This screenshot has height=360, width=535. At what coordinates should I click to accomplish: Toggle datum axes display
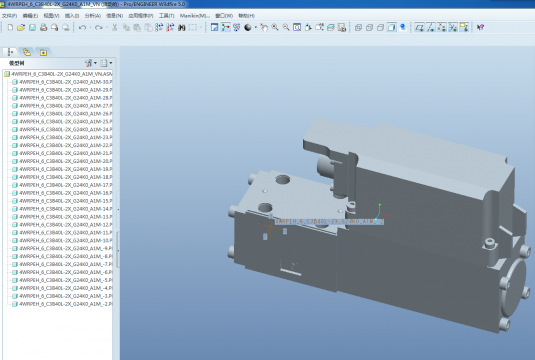pyautogui.click(x=431, y=27)
